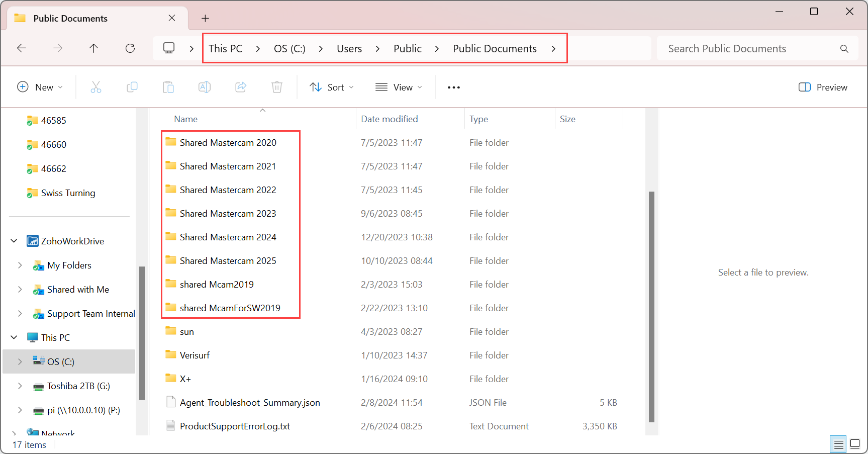Select Shared Mastercam 2025 folder

point(228,260)
